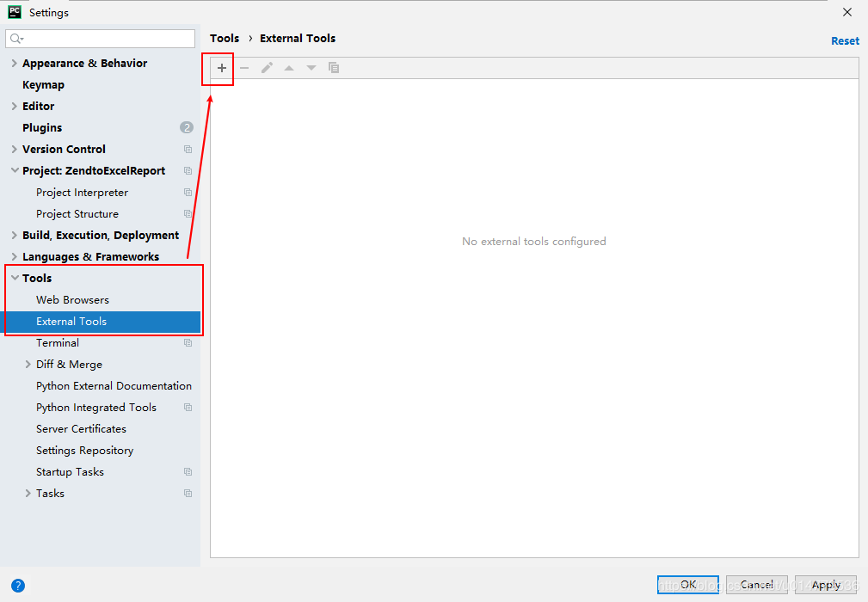Expand the Diff & Merge arrow
Image resolution: width=868 pixels, height=602 pixels.
coord(28,365)
